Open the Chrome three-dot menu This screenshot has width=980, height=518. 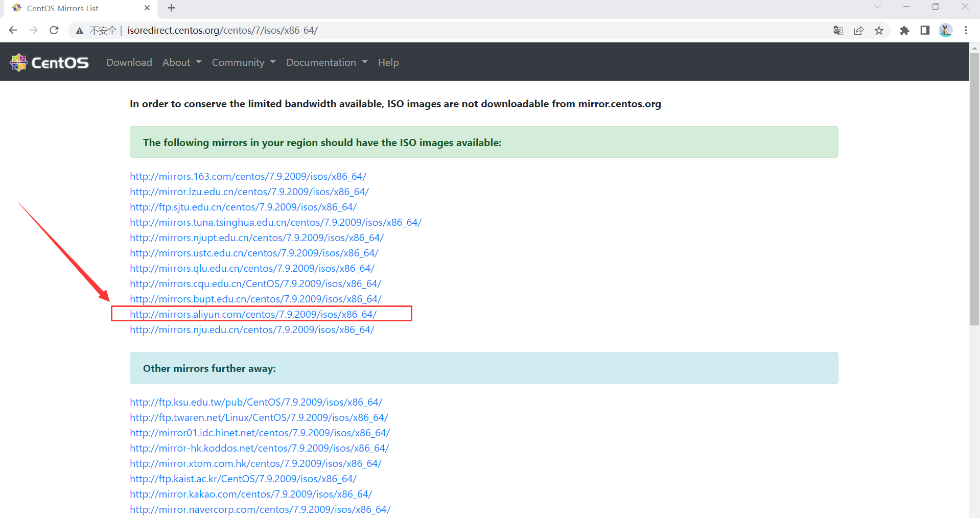coord(966,31)
